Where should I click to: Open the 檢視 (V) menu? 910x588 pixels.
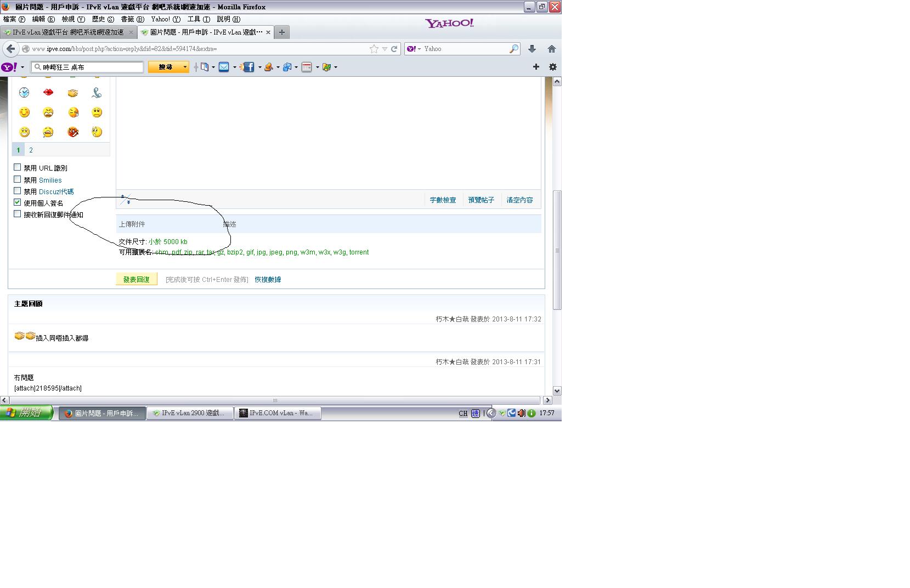pyautogui.click(x=73, y=19)
